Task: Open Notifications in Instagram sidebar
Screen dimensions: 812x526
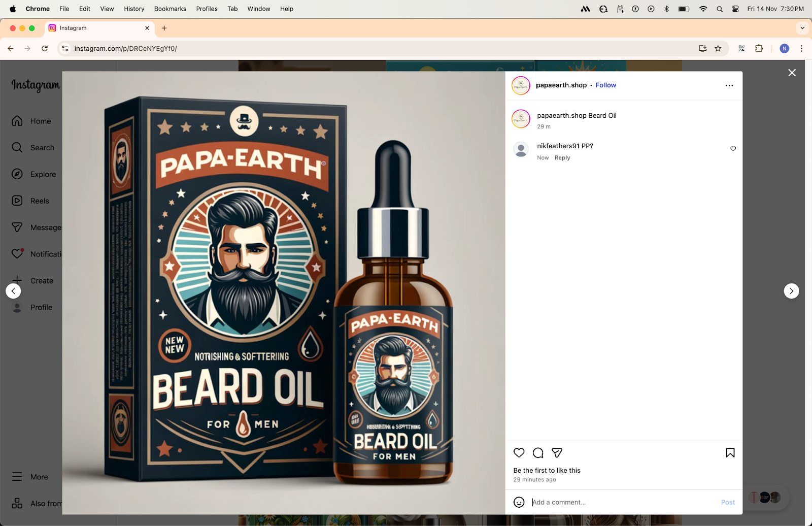Action: 37,254
